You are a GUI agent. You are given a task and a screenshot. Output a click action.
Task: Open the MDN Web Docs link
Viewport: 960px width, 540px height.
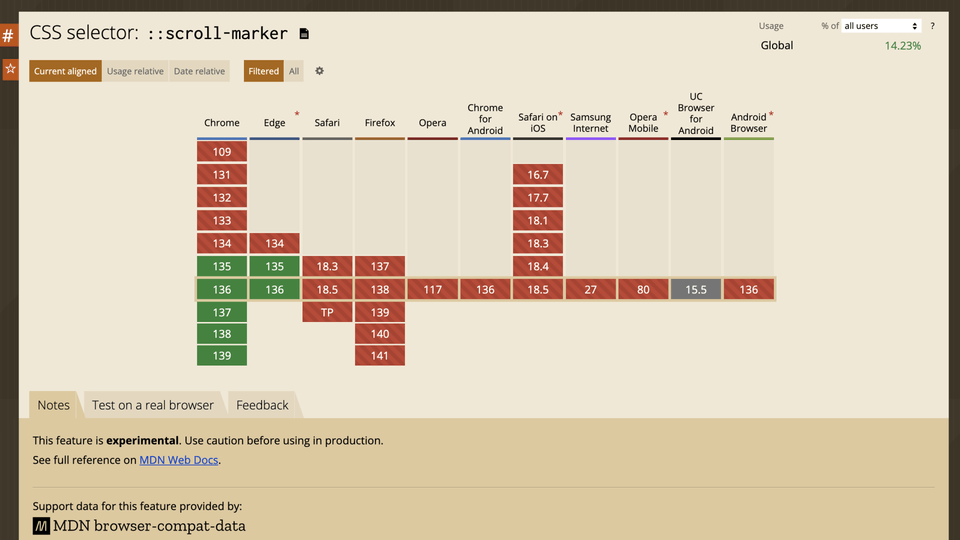pyautogui.click(x=179, y=460)
